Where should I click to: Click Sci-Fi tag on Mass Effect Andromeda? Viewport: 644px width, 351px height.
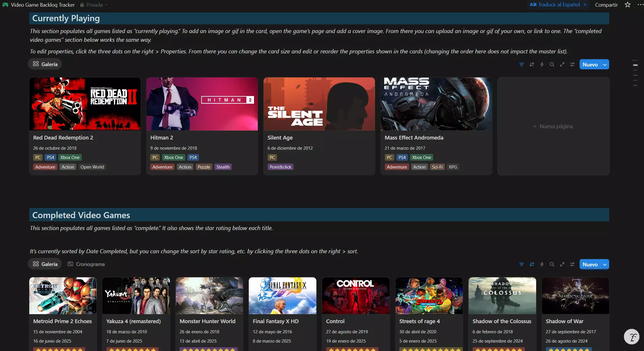coord(437,167)
